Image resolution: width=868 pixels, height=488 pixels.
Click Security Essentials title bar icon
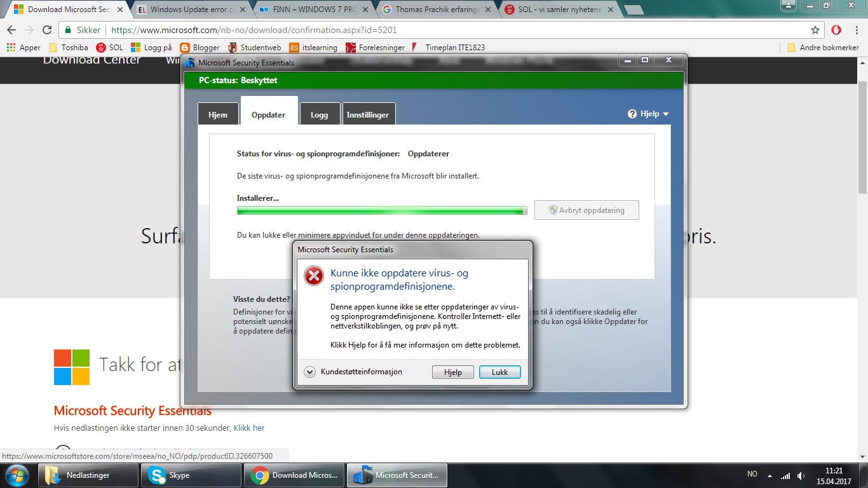point(189,62)
